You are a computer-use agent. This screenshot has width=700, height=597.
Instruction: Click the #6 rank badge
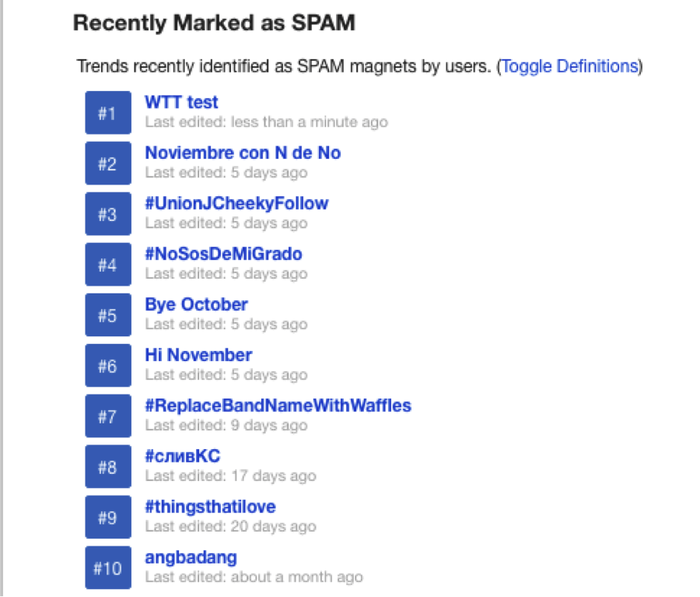click(108, 365)
